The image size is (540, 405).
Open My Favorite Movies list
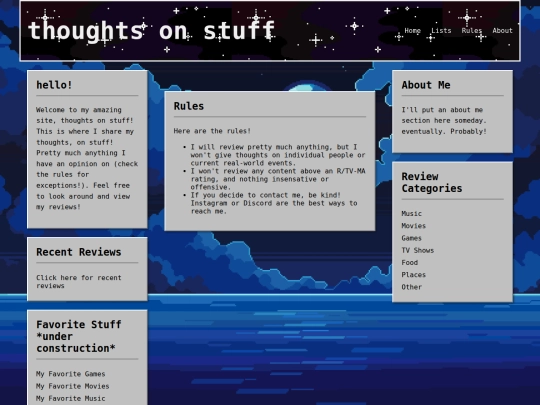(73, 386)
